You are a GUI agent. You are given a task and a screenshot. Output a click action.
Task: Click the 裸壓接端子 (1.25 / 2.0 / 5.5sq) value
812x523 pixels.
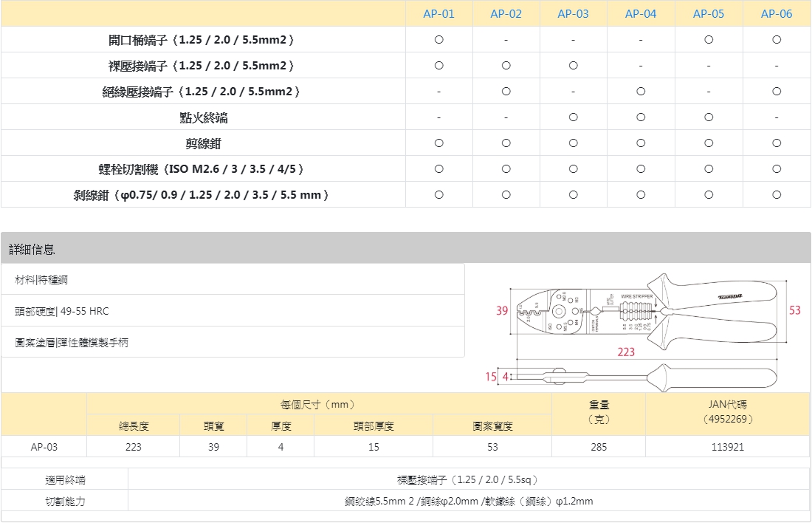[469, 480]
